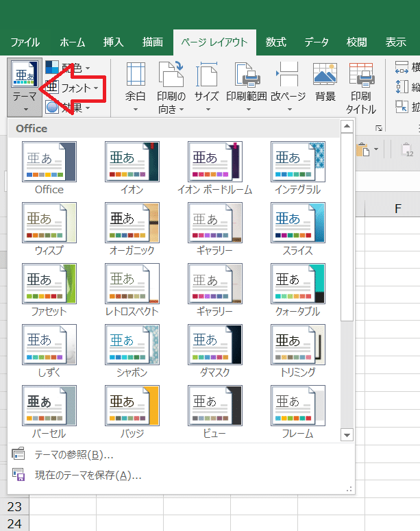
Task: Select the イオン ボードルーム theme
Action: (x=215, y=169)
